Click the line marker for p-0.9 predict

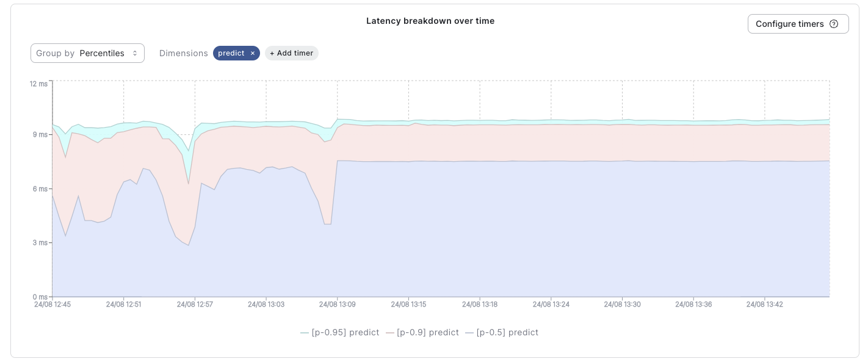389,332
